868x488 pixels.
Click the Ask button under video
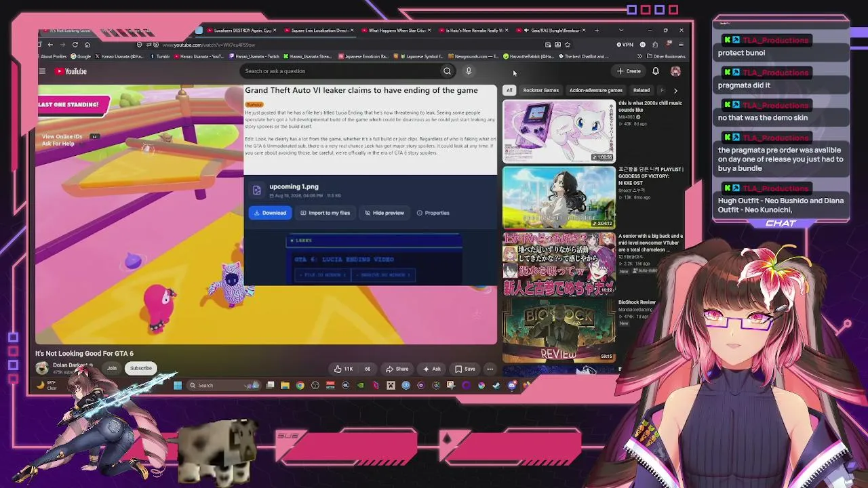coord(432,369)
